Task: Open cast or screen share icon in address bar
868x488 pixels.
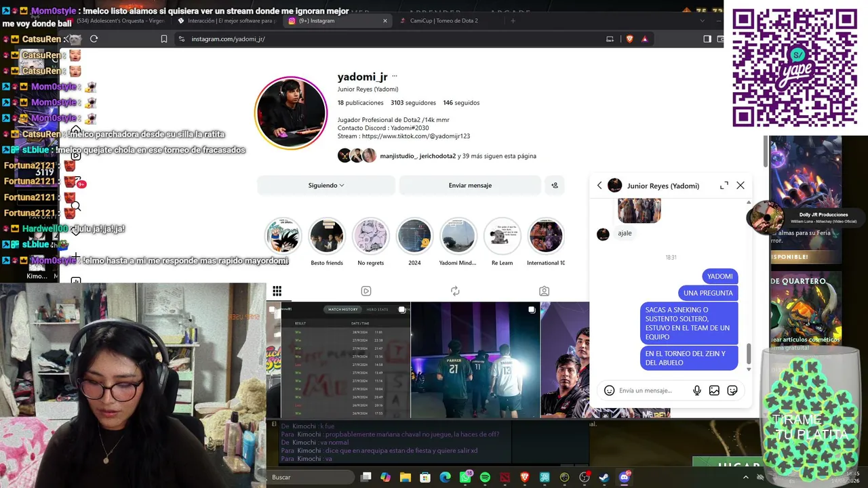Action: [610, 39]
